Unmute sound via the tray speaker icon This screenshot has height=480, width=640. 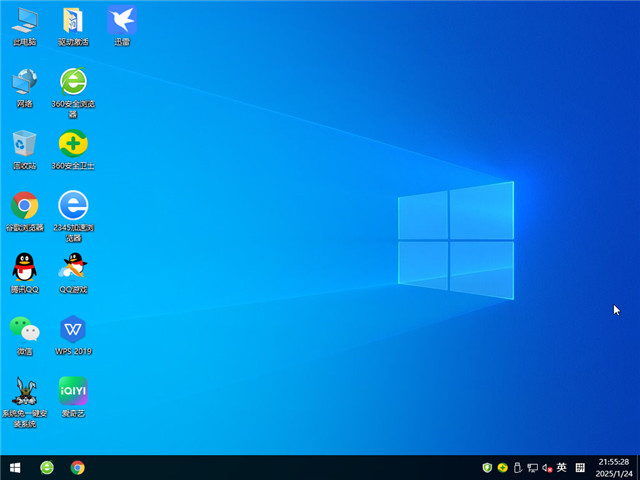(x=547, y=467)
